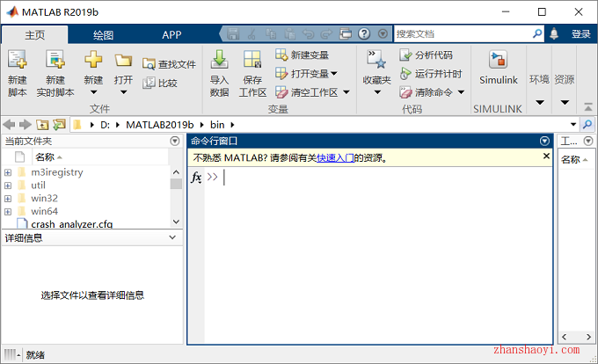
Task: Click the bin path segment
Action: [x=217, y=125]
